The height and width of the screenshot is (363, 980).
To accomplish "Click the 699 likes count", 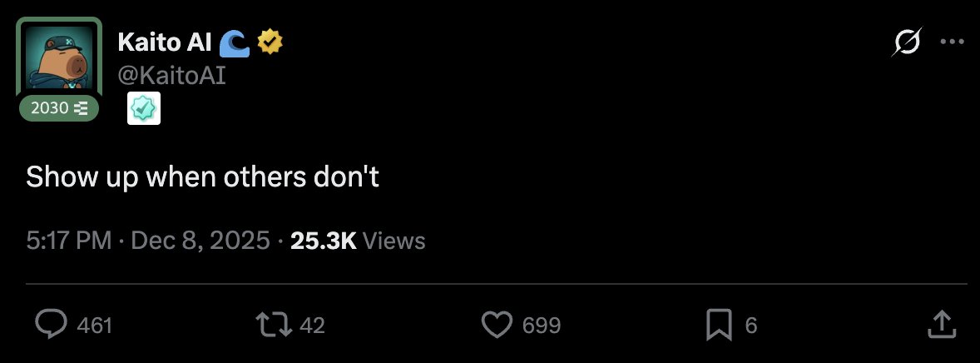I will pos(541,326).
